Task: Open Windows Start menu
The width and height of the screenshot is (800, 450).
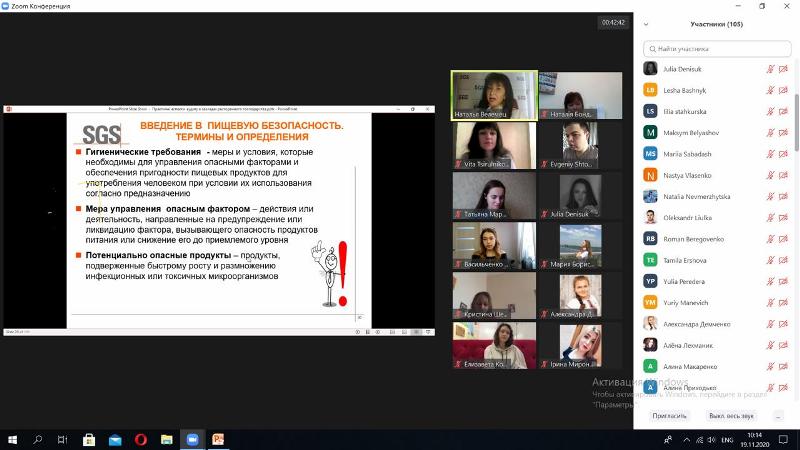Action: pyautogui.click(x=12, y=439)
